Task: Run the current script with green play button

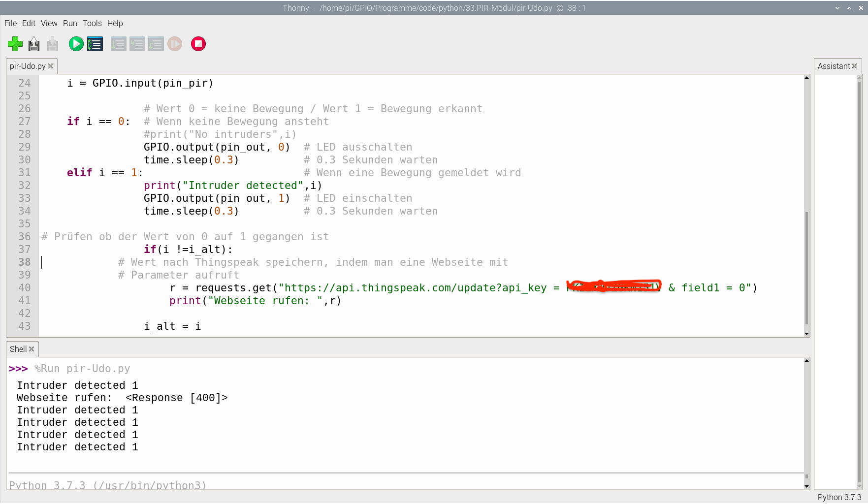Action: (76, 44)
